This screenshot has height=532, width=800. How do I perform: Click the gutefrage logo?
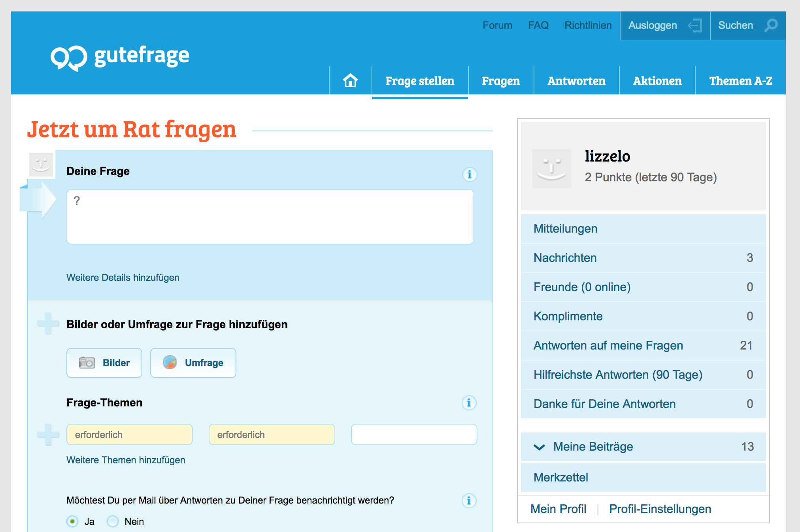[120, 56]
